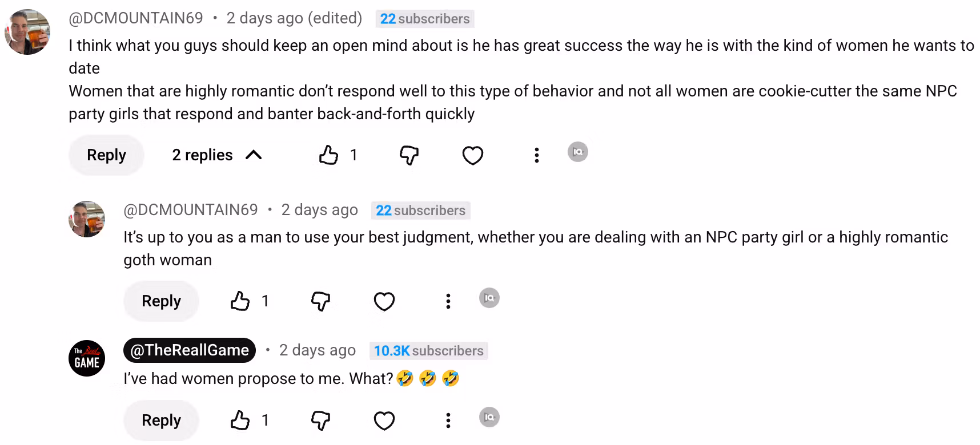Click gray analytics icon on top comment
980x445 pixels.
(x=578, y=152)
